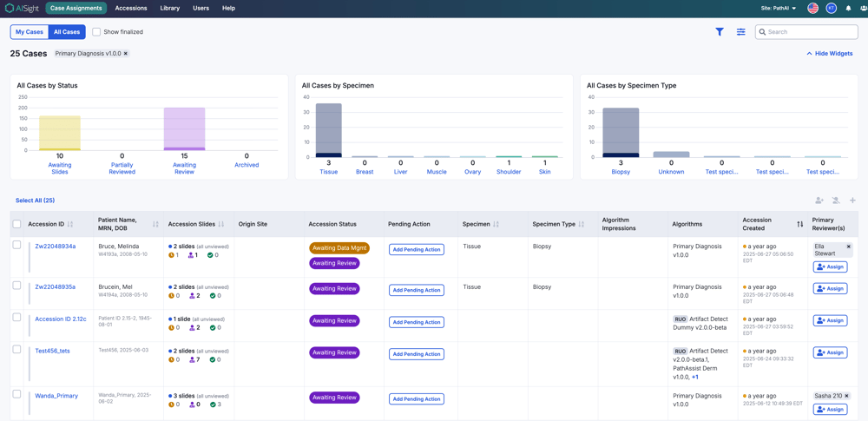Collapse widgets with Hide Widgets
This screenshot has height=421, width=868.
point(829,54)
